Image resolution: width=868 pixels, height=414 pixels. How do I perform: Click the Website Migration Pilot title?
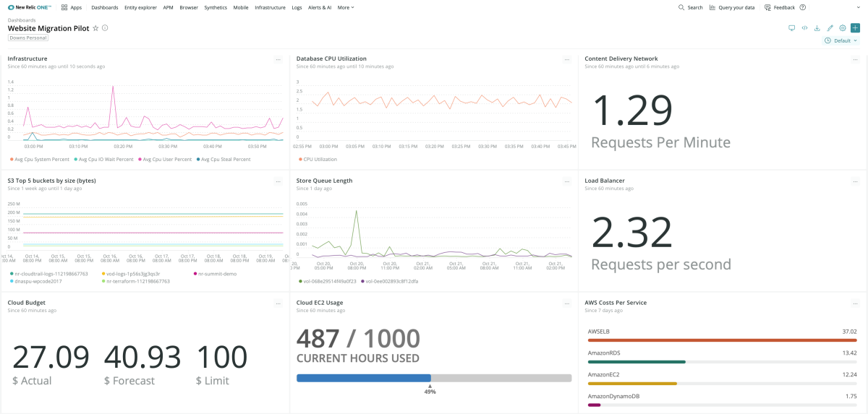(48, 28)
